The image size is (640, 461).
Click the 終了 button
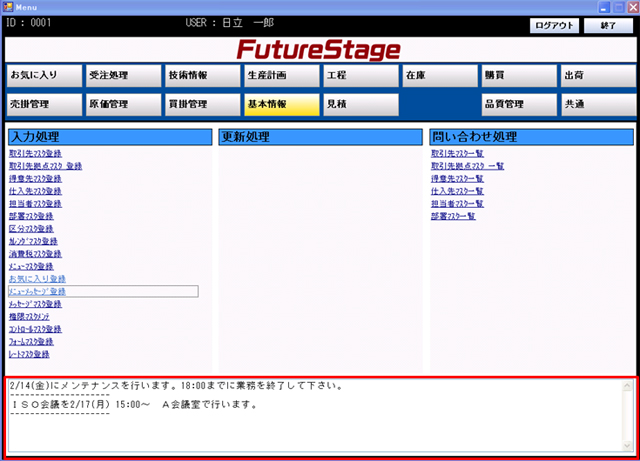[x=608, y=25]
